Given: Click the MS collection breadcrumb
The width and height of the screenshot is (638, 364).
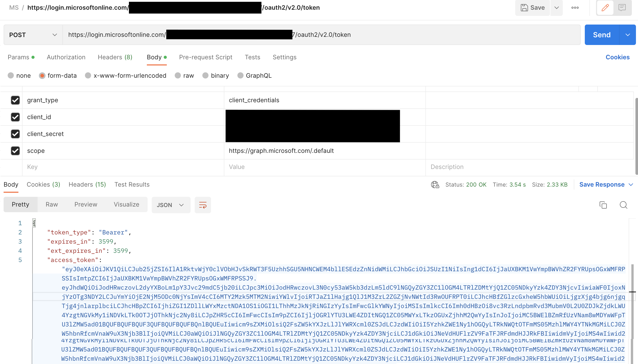Looking at the screenshot, I should click(14, 8).
